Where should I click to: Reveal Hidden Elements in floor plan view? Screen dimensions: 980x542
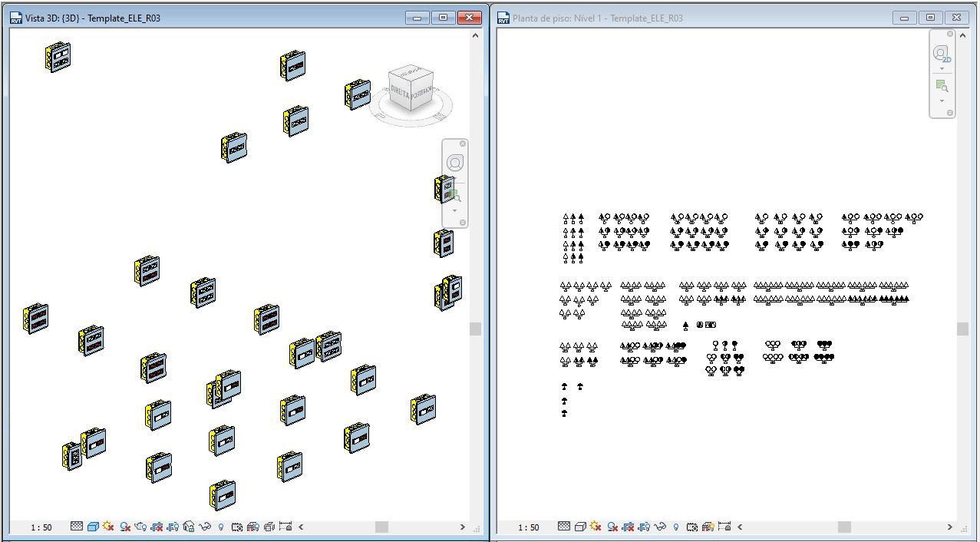(x=676, y=527)
